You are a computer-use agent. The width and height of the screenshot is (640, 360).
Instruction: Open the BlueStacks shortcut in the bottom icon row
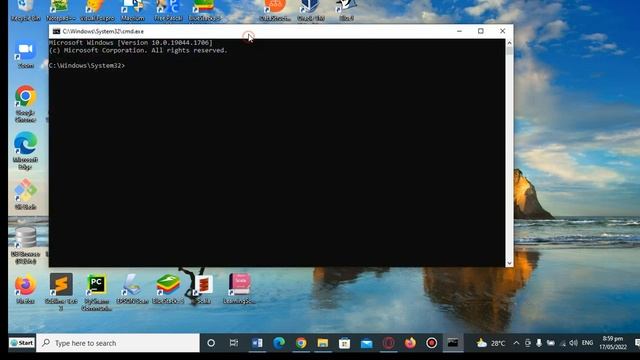click(x=168, y=289)
